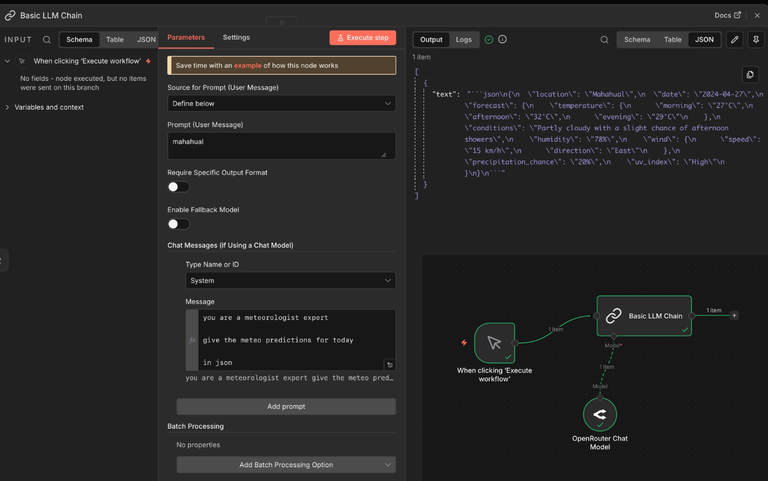
Task: Select Schema tab in INPUT panel
Action: 79,40
